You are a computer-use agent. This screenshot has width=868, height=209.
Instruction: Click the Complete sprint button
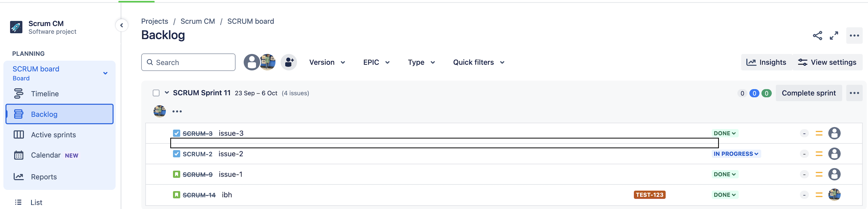(x=809, y=93)
